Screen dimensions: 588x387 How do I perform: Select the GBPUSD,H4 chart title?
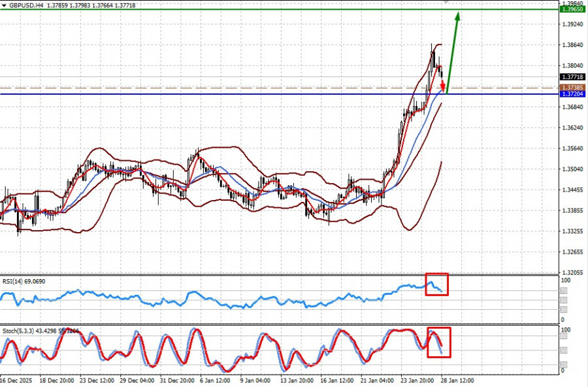click(x=25, y=6)
